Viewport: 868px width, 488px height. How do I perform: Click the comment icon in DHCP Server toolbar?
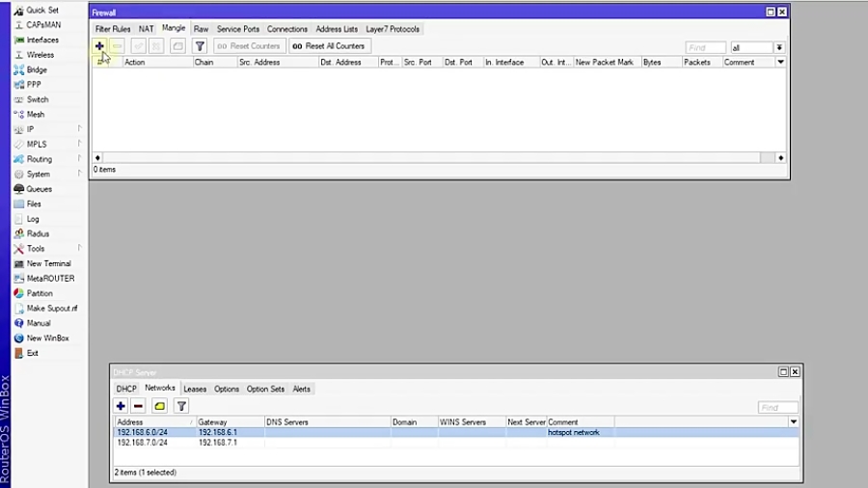click(160, 406)
